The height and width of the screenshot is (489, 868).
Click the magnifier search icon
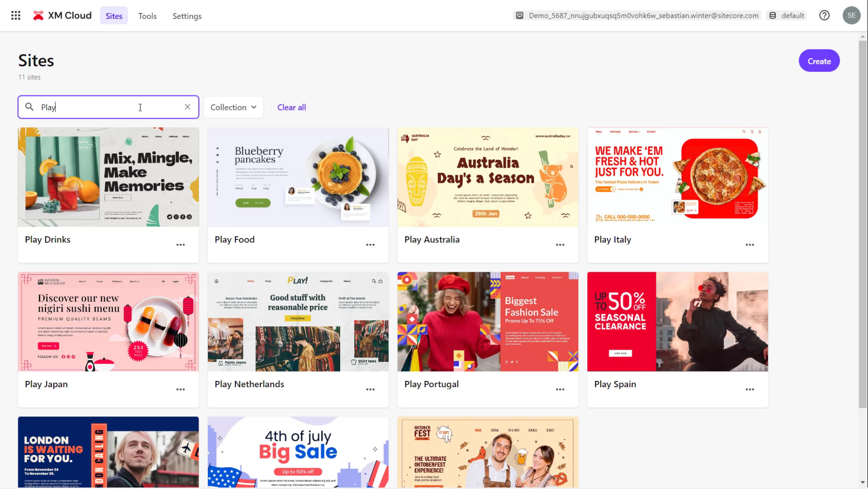click(30, 107)
